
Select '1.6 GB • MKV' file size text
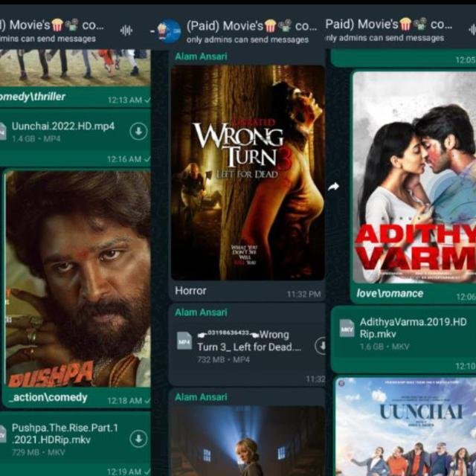[385, 347]
